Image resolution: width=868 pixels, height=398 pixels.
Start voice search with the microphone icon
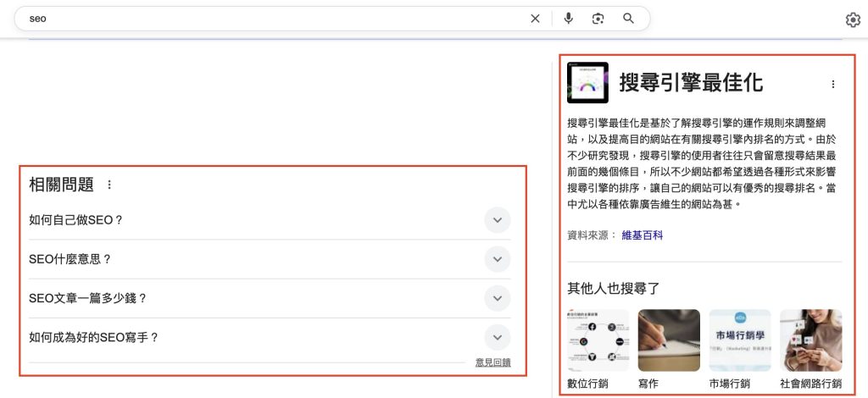(x=568, y=19)
